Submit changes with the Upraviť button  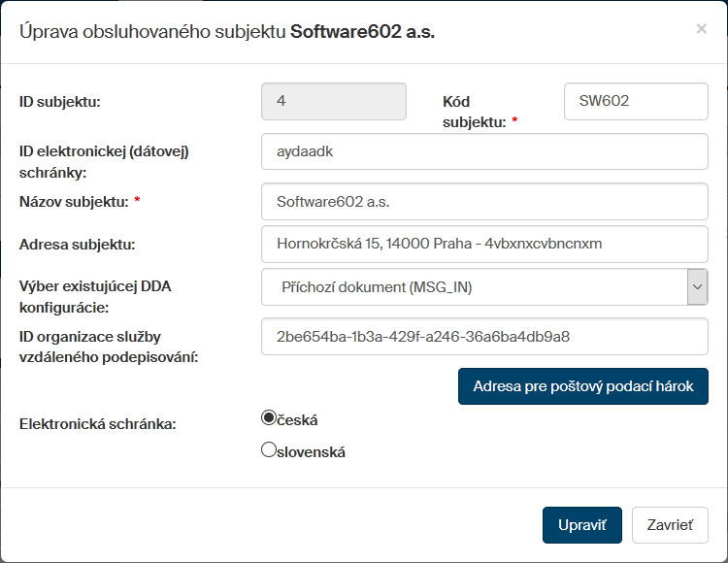point(581,525)
